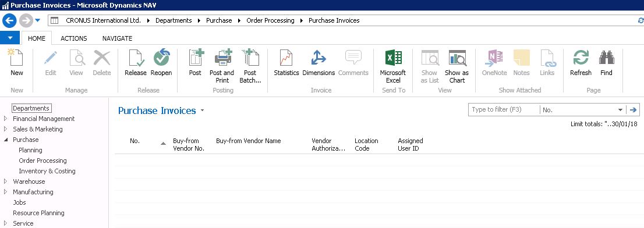The image size is (644, 228).
Task: Switch to the NAVIGATE ribbon tab
Action: (117, 38)
